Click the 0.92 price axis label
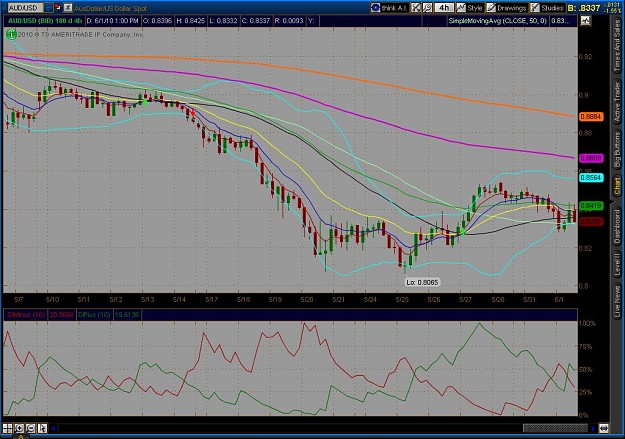Screen dimensions: 625x439 click(x=585, y=57)
